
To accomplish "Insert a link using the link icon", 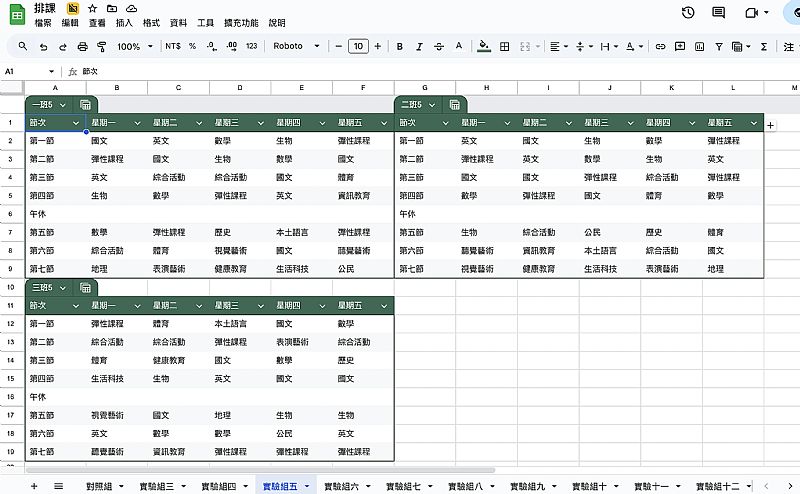I will tap(660, 46).
